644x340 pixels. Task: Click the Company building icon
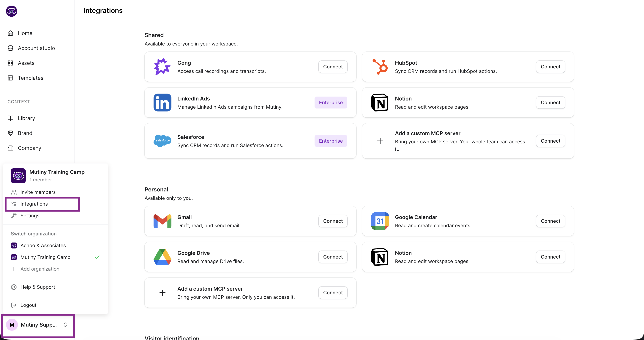(x=10, y=148)
